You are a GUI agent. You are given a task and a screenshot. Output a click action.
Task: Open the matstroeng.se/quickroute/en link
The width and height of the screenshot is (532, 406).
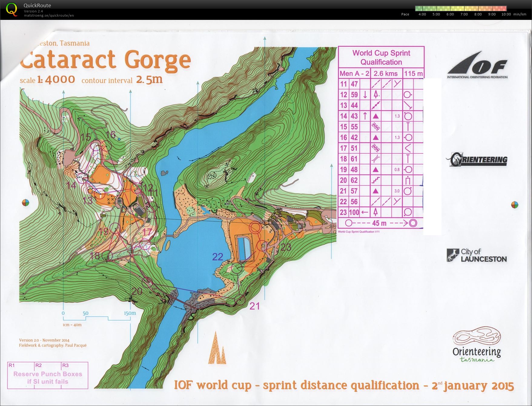49,15
